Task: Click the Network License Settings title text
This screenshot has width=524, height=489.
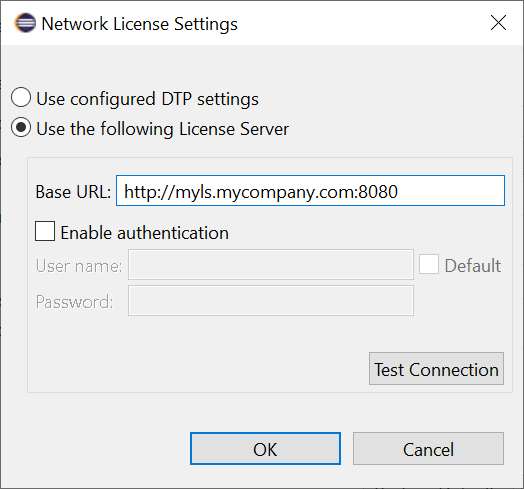Action: tap(139, 24)
